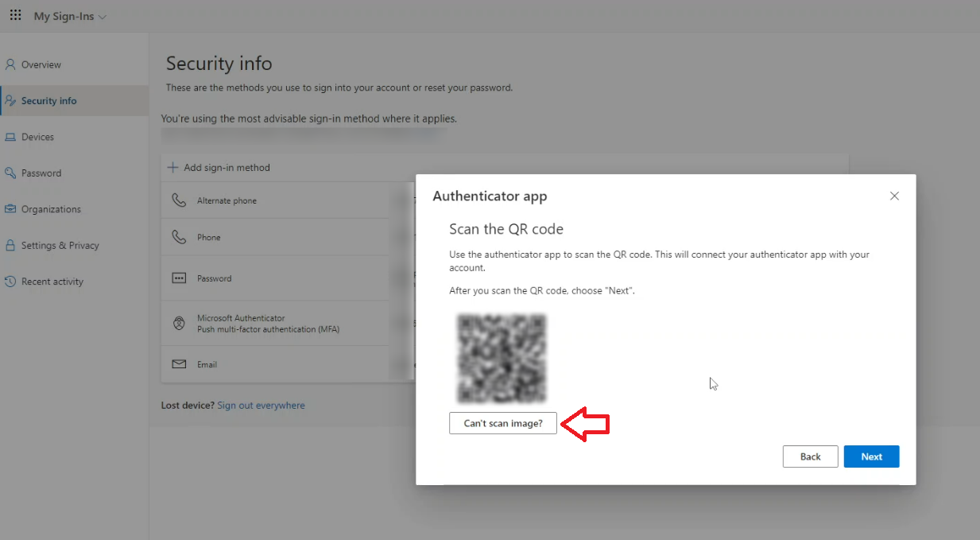Click the Devices laptop icon
Image resolution: width=980 pixels, height=540 pixels.
(x=10, y=137)
